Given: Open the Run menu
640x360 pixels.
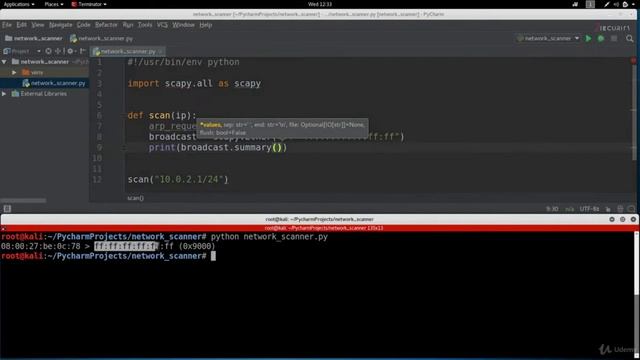Looking at the screenshot, I should [x=128, y=25].
